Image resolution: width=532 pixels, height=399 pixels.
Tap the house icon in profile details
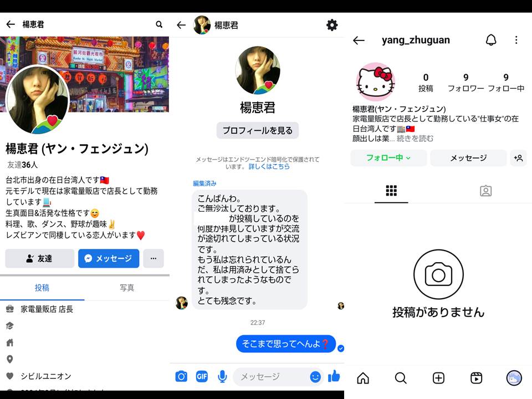pos(10,342)
